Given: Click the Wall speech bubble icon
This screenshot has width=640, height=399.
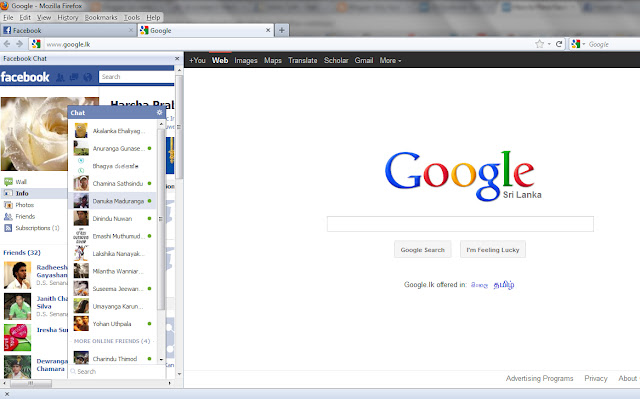Looking at the screenshot, I should pos(8,182).
